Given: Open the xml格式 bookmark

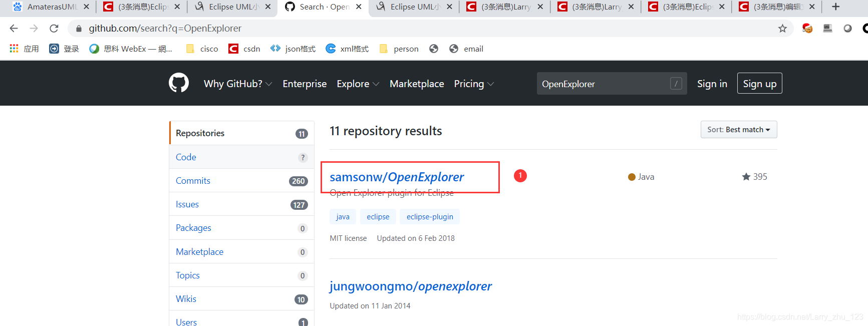Looking at the screenshot, I should tap(347, 49).
